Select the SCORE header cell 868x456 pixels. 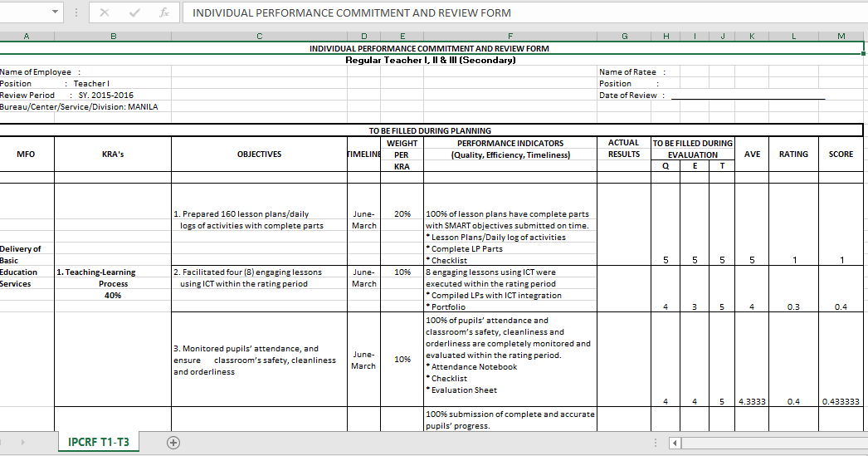point(841,154)
